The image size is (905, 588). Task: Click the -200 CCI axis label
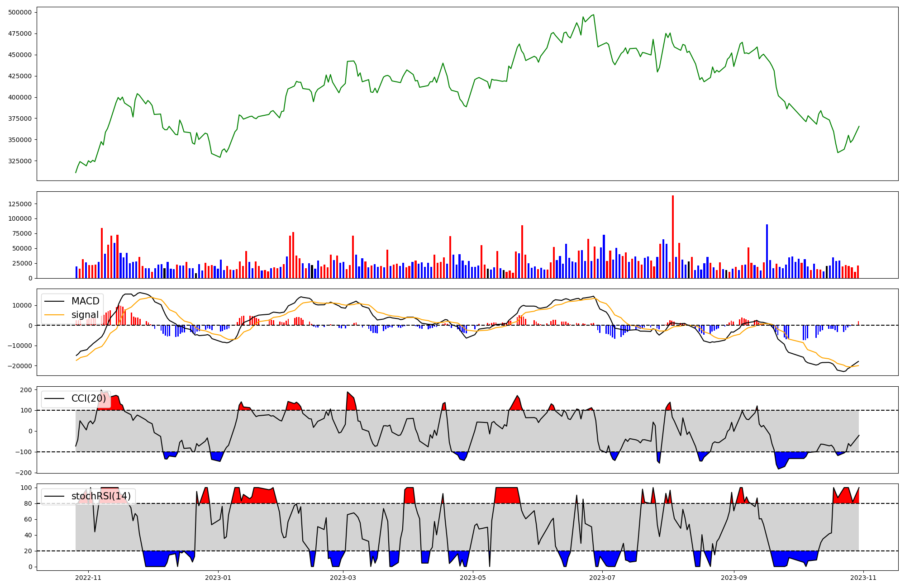point(24,473)
